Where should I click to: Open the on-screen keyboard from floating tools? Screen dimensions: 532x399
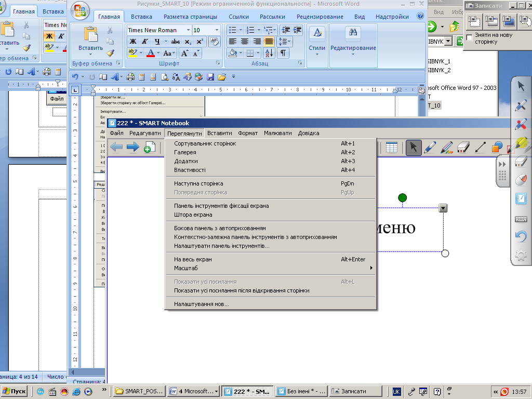pos(521,219)
